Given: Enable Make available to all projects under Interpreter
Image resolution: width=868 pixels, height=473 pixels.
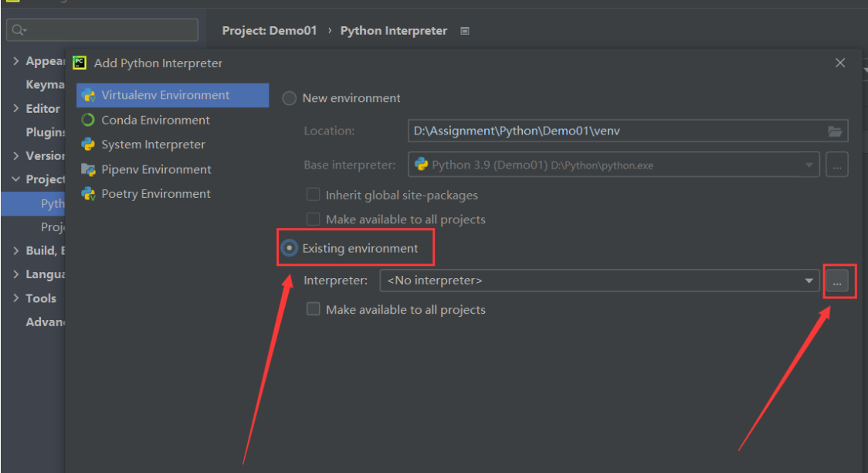Looking at the screenshot, I should (x=313, y=309).
